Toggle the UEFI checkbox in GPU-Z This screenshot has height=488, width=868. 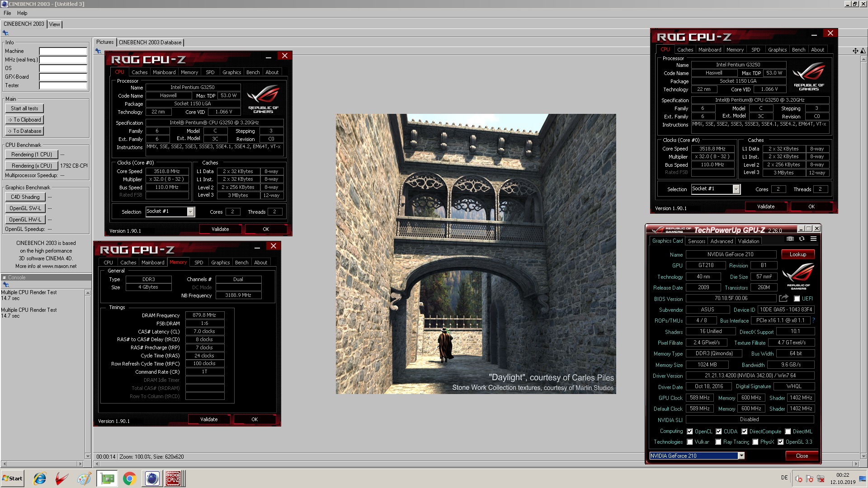797,299
